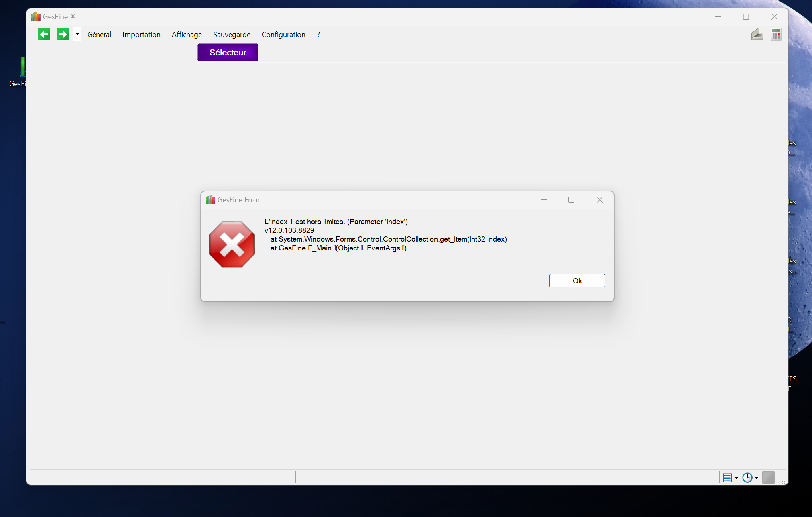The width and height of the screenshot is (812, 517).
Task: Open the calculator icon
Action: coord(776,35)
